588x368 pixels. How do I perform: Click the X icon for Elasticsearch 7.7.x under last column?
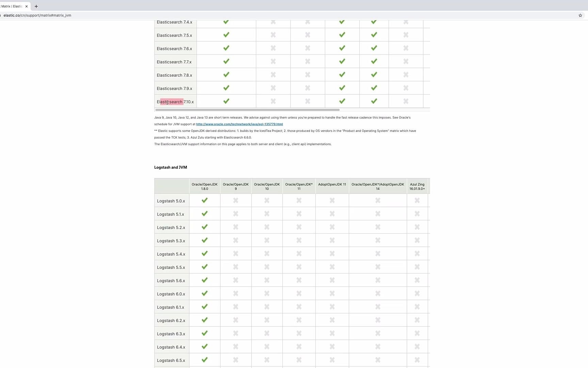click(x=406, y=61)
